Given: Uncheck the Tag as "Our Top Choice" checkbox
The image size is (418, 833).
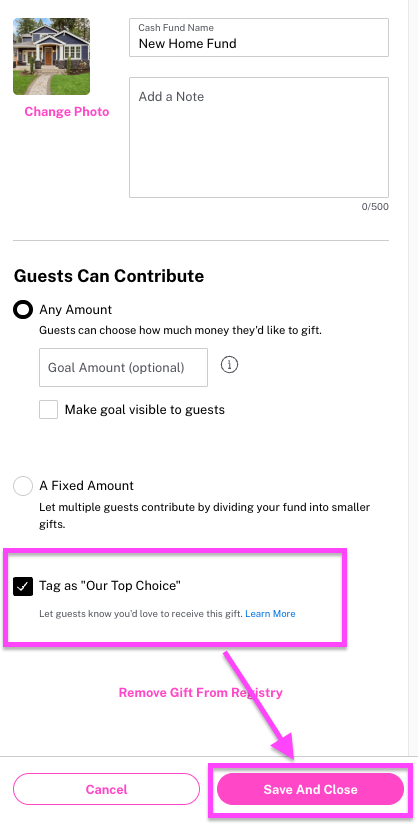Looking at the screenshot, I should click(23, 586).
